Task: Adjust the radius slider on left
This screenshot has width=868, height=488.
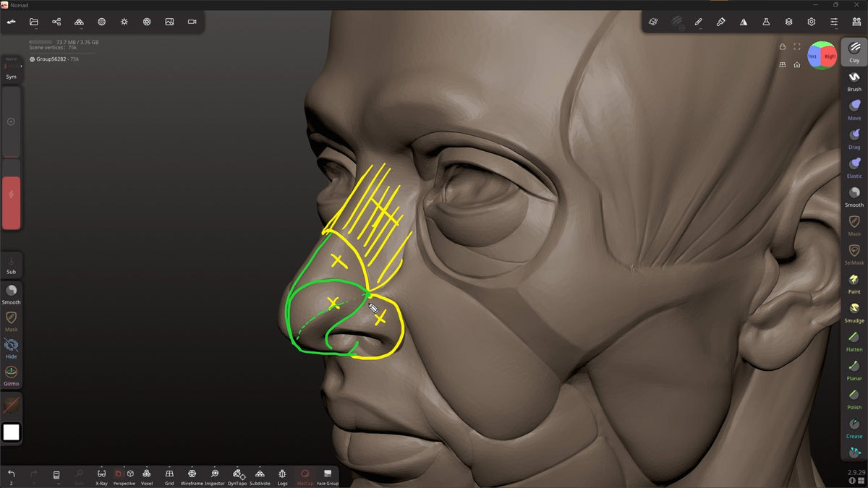Action: (x=11, y=121)
